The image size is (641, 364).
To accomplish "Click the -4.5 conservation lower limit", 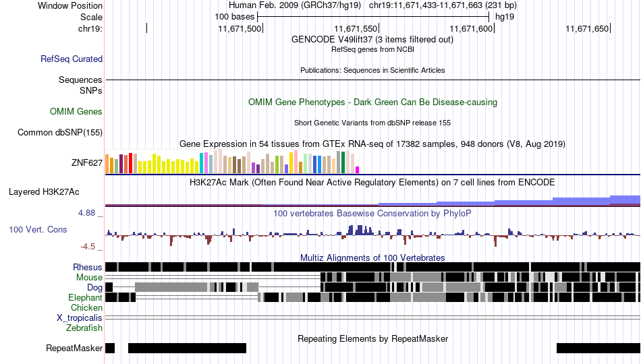I will tap(88, 247).
